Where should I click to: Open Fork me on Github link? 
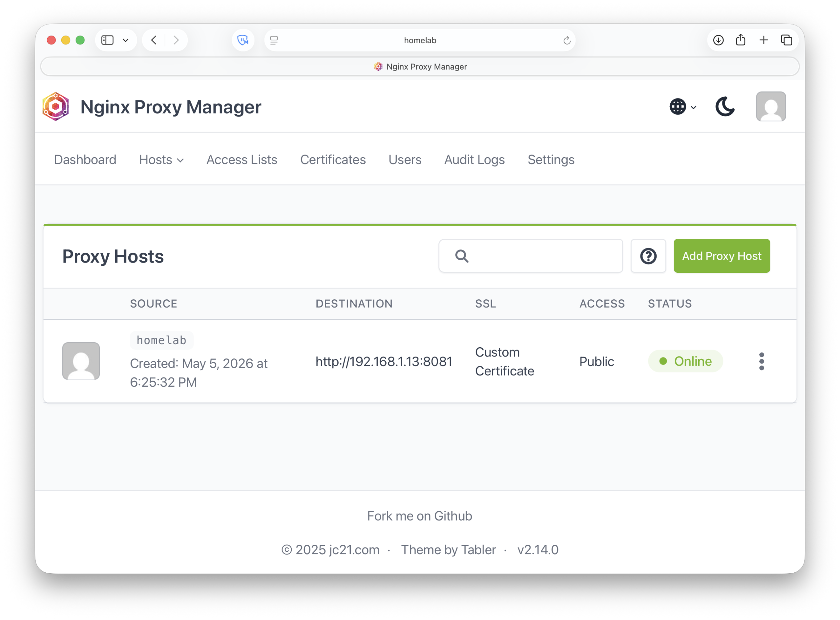(x=420, y=516)
